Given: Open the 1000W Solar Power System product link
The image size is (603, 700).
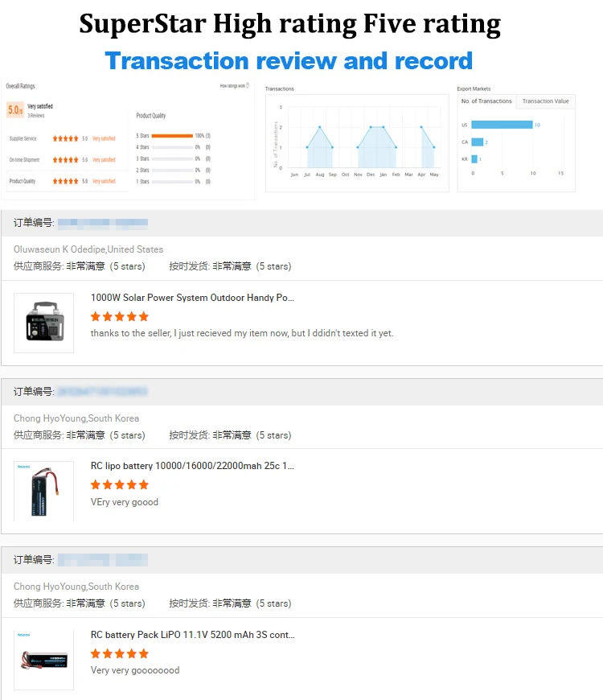Looking at the screenshot, I should pos(192,298).
